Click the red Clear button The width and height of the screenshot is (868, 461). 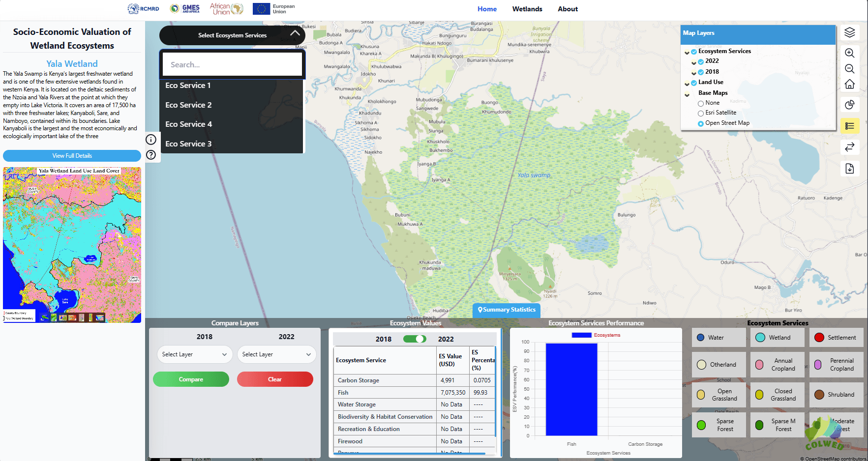point(275,379)
